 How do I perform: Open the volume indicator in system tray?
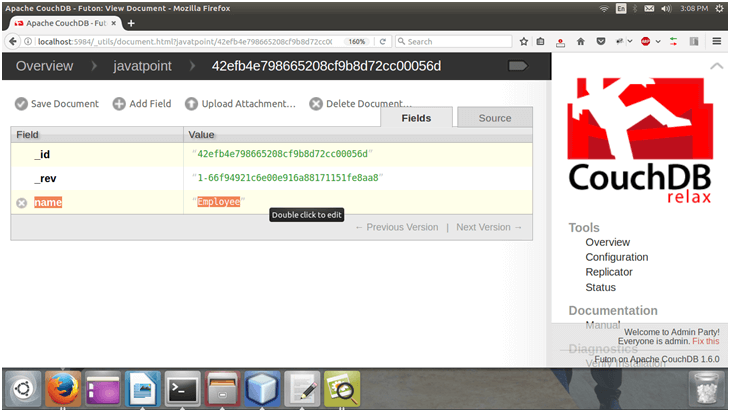tap(666, 8)
